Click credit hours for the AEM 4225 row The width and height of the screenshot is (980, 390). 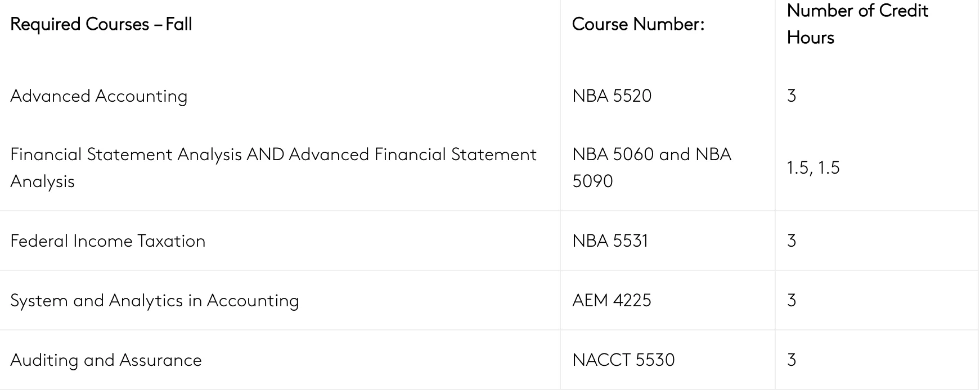click(792, 301)
